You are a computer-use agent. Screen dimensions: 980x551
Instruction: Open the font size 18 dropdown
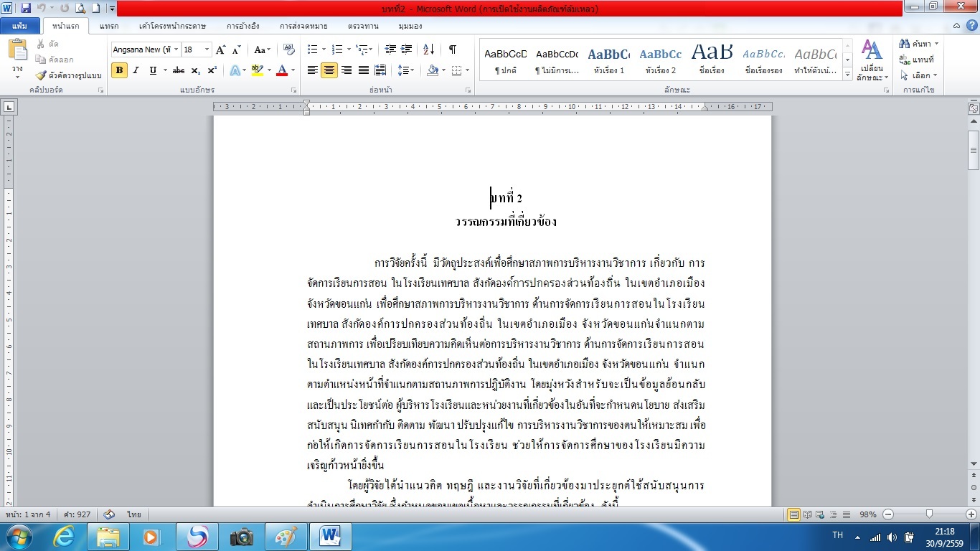coord(207,50)
